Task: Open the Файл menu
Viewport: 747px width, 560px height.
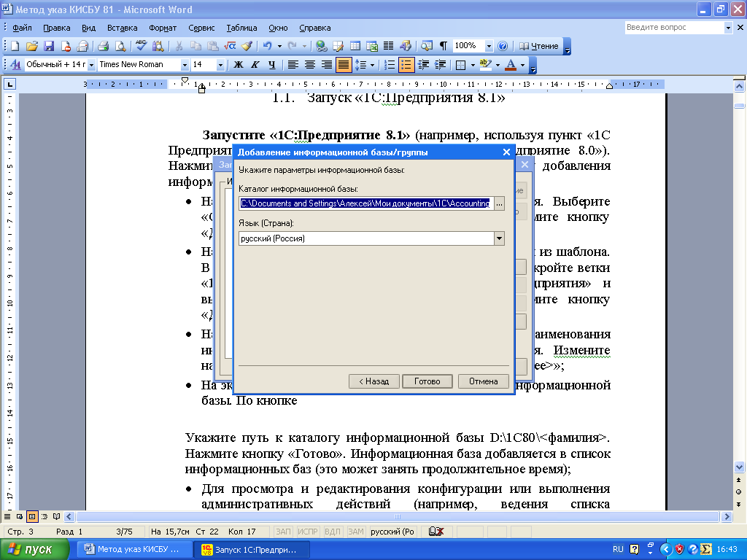Action: click(x=22, y=28)
